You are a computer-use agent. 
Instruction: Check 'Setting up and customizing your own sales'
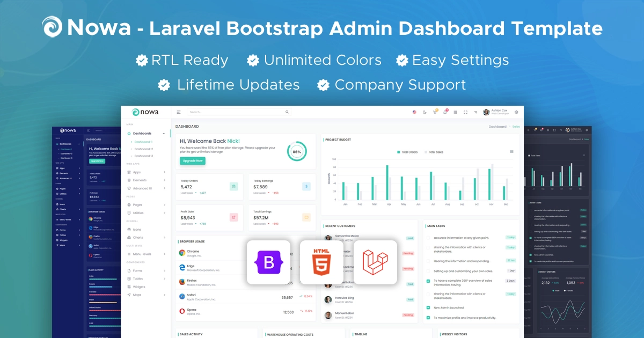[428, 271]
